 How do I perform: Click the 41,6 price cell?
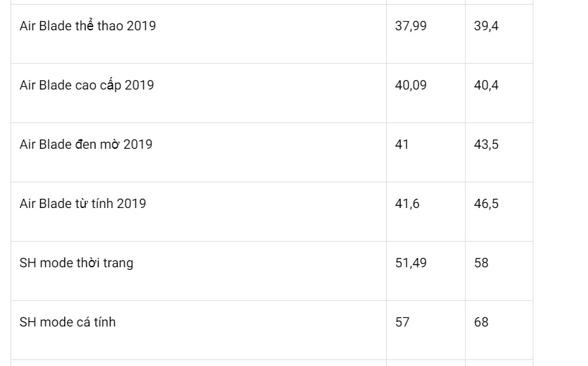tap(407, 204)
